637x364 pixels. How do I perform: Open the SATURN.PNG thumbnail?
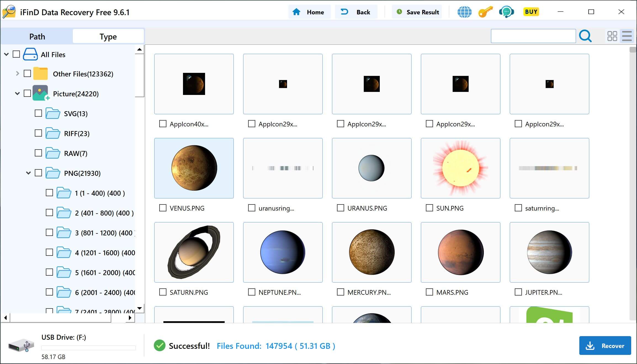pyautogui.click(x=194, y=252)
